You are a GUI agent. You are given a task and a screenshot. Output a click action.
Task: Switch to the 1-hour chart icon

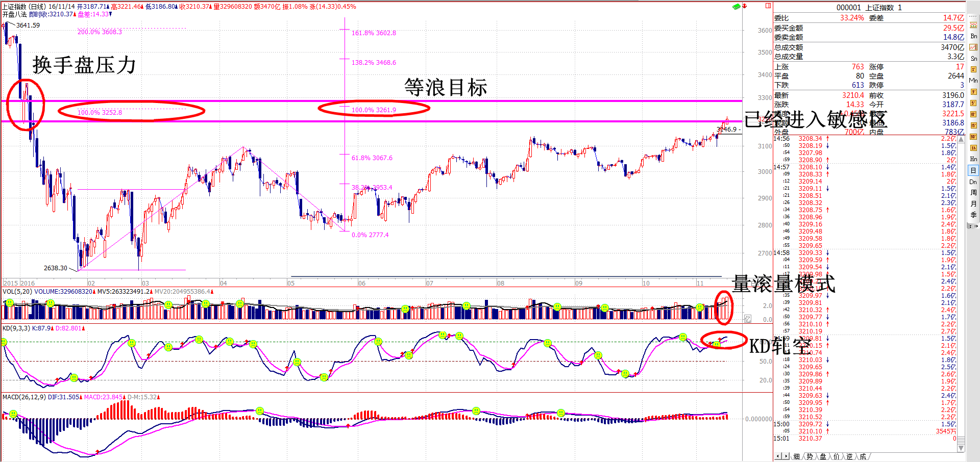[x=973, y=148]
